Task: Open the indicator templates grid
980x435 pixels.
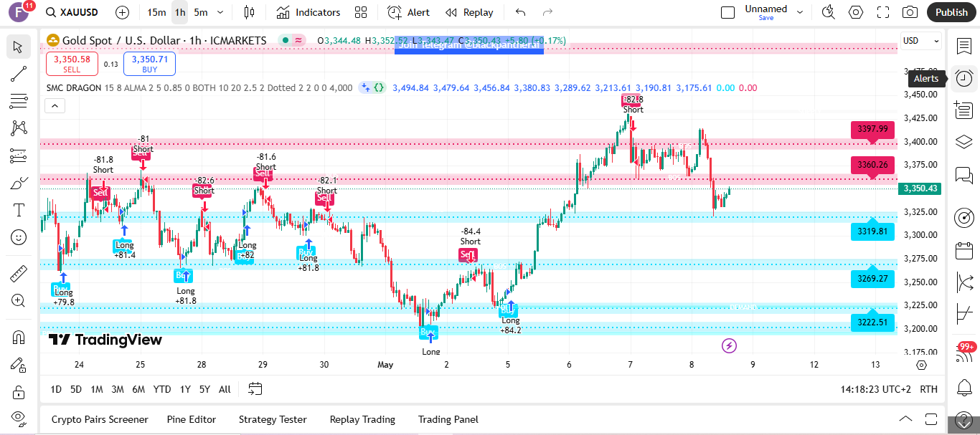Action: click(361, 12)
